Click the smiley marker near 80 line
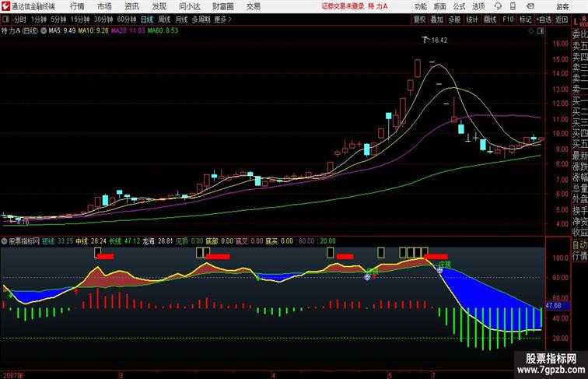Screen dimensions: 588x379 tap(367, 277)
